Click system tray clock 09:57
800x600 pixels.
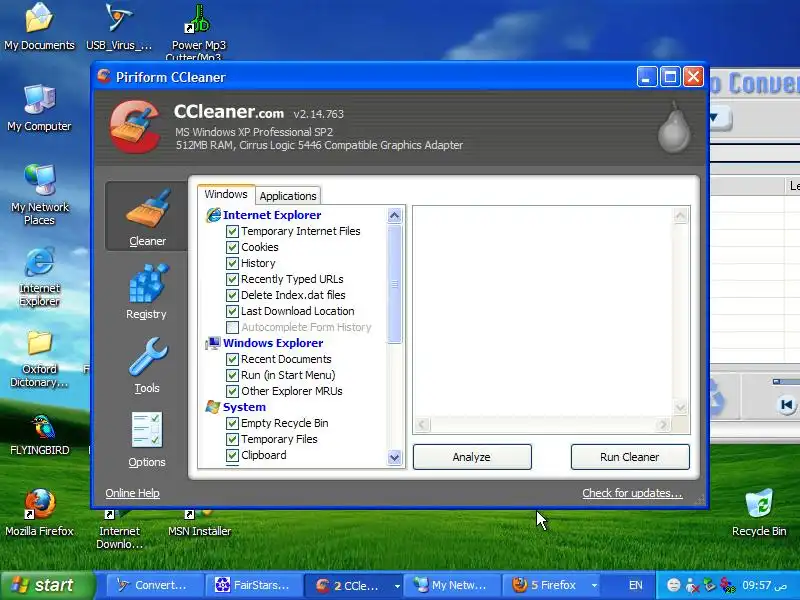pos(764,585)
